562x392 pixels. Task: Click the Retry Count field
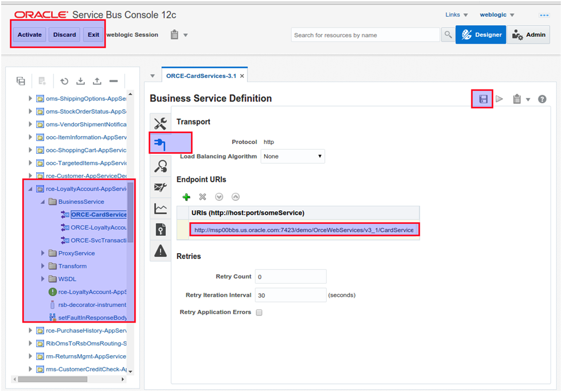290,277
